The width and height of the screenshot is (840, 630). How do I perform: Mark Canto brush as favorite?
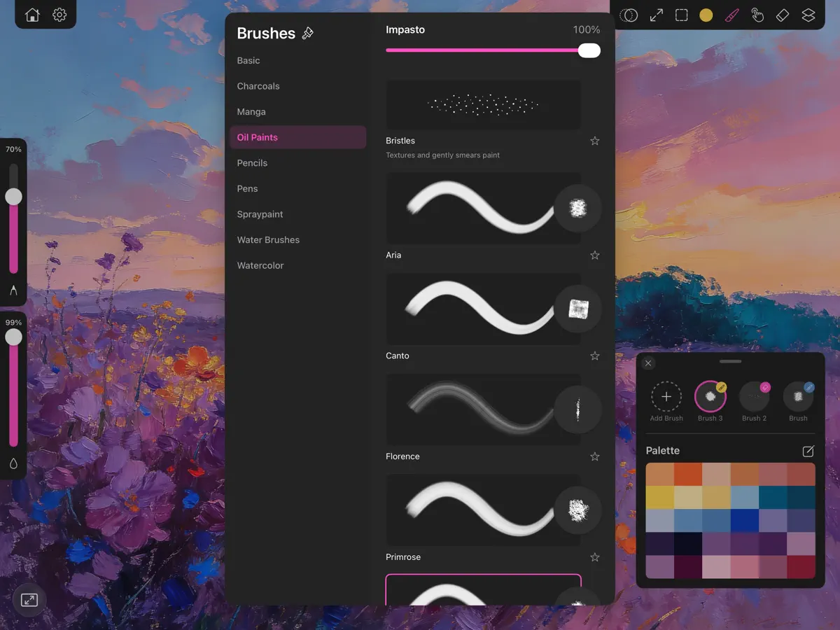[595, 356]
